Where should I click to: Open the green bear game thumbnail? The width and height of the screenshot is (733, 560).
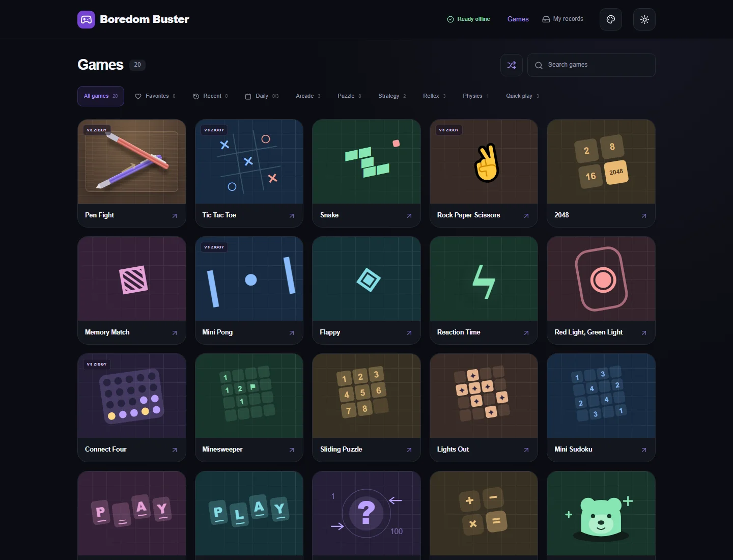coord(601,513)
